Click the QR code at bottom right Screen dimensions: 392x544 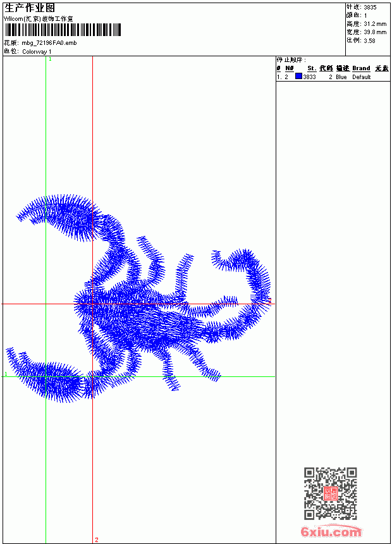pyautogui.click(x=330, y=493)
